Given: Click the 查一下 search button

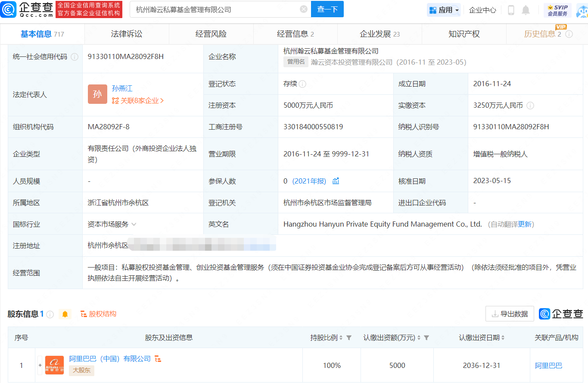Looking at the screenshot, I should click(x=327, y=9).
